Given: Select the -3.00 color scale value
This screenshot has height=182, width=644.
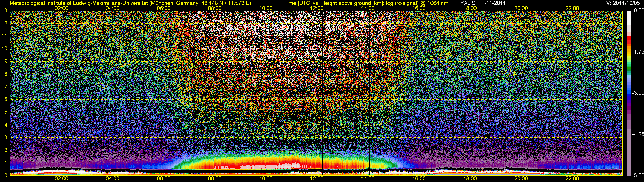Looking at the screenshot, I should [638, 93].
